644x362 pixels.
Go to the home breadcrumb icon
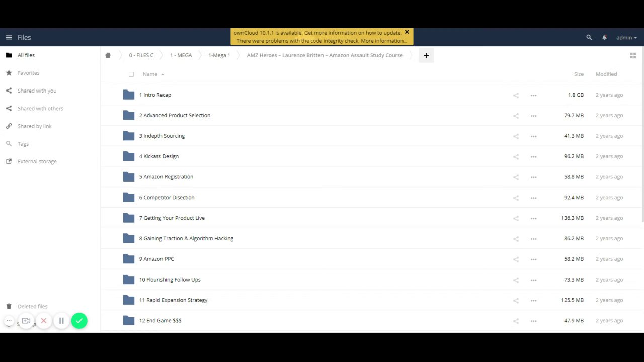click(x=108, y=55)
